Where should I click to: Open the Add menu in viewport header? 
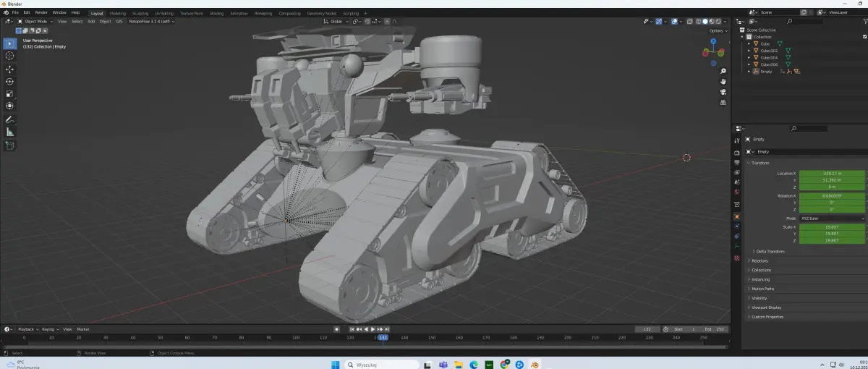(x=91, y=21)
